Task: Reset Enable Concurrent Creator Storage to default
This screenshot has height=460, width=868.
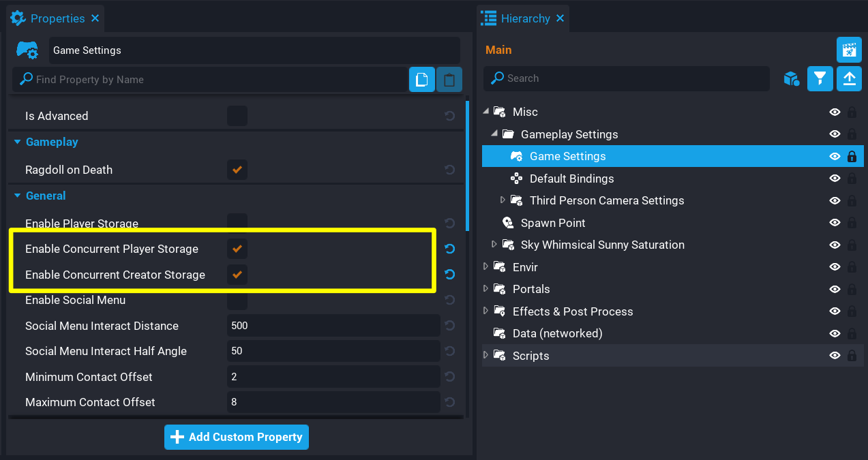Action: [x=449, y=275]
